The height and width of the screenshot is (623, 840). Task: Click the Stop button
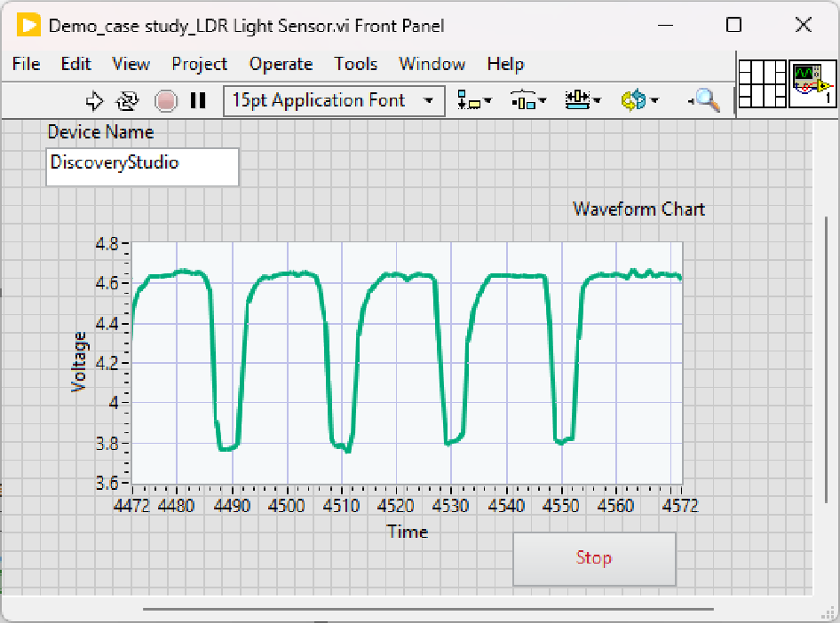click(594, 558)
